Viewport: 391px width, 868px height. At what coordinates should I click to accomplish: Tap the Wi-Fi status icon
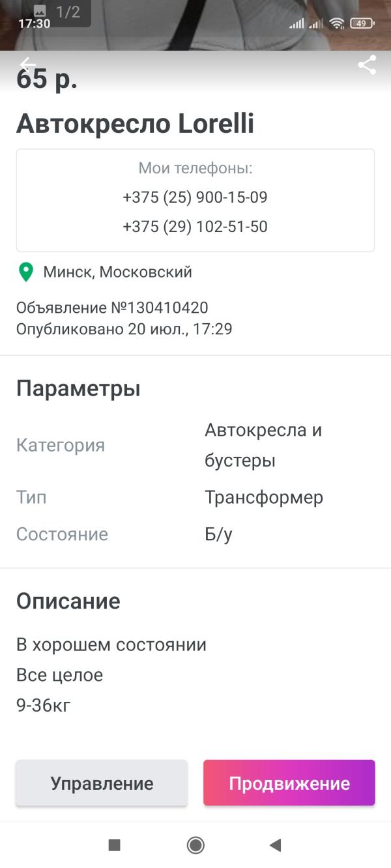pos(336,23)
